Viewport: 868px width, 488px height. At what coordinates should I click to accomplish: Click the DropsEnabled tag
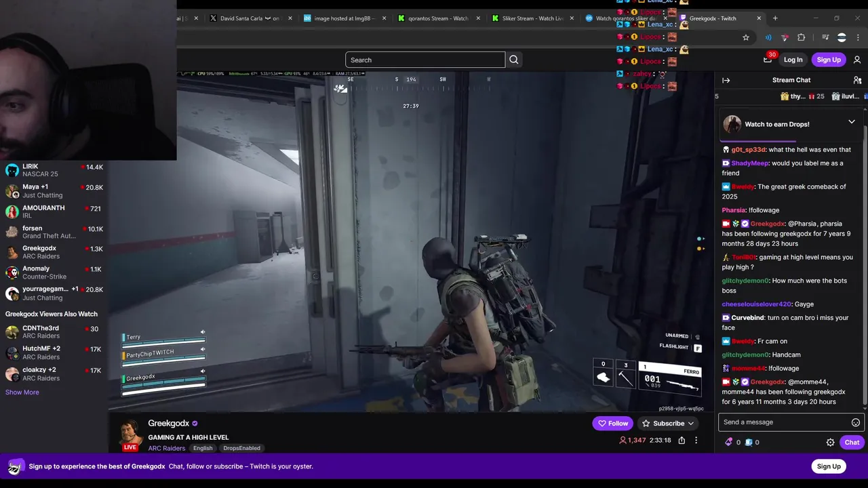click(x=241, y=448)
